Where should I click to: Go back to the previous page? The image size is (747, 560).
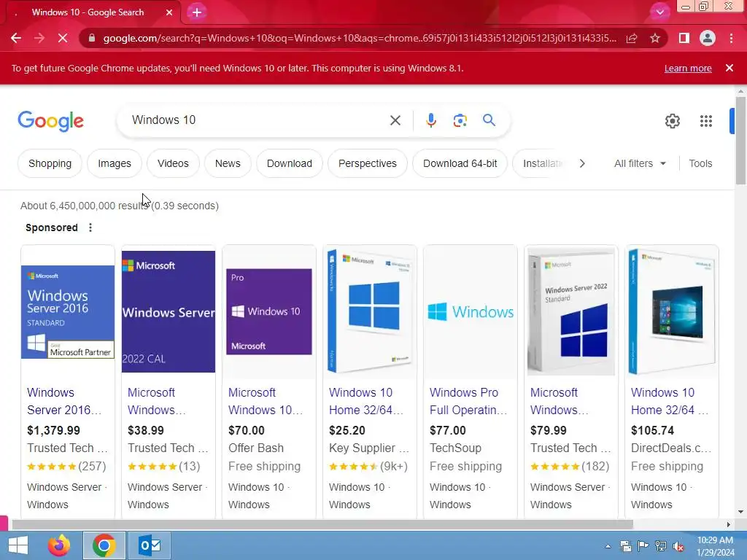point(16,38)
